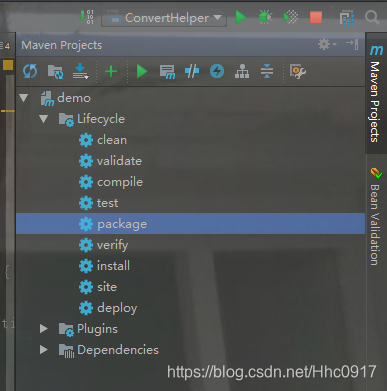Open Project Structure icon in main toolbar

click(347, 18)
